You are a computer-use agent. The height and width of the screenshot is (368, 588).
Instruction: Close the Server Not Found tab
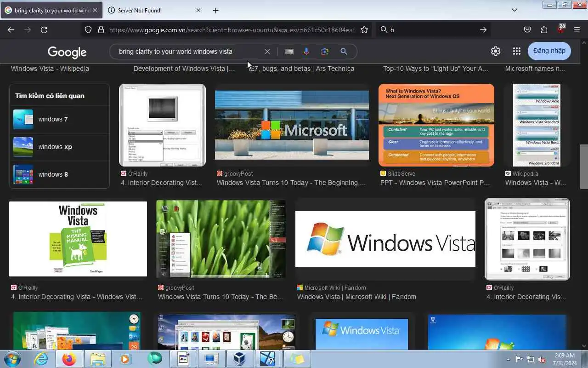point(198,10)
